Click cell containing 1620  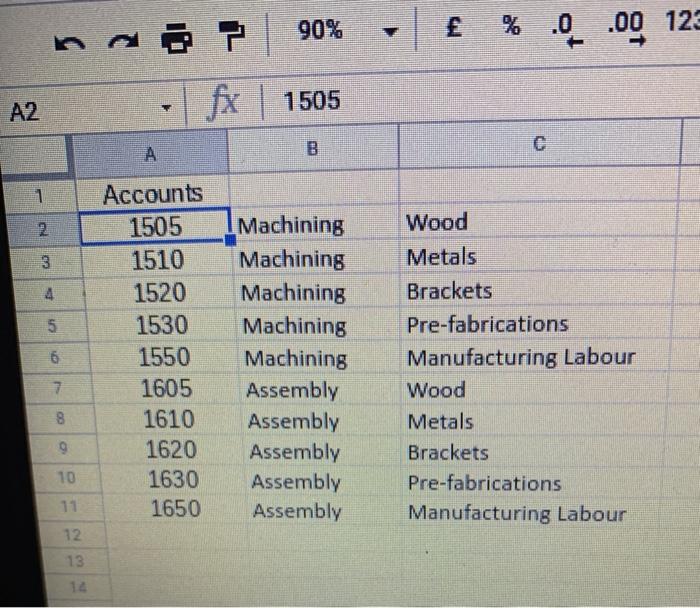click(171, 450)
